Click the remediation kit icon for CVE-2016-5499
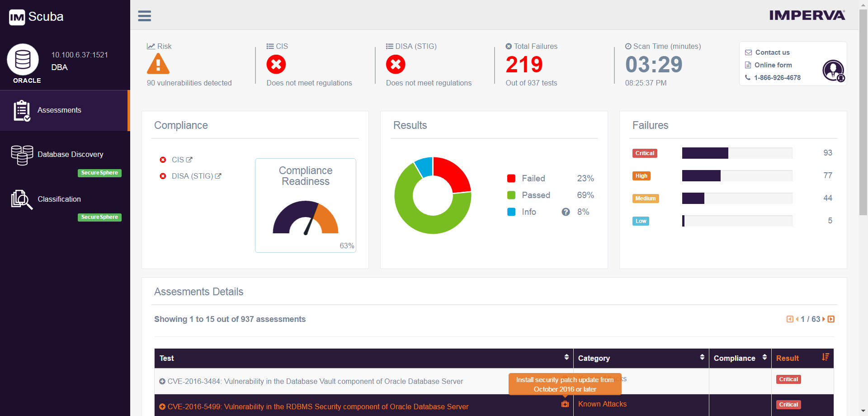The width and height of the screenshot is (868, 416). point(565,404)
